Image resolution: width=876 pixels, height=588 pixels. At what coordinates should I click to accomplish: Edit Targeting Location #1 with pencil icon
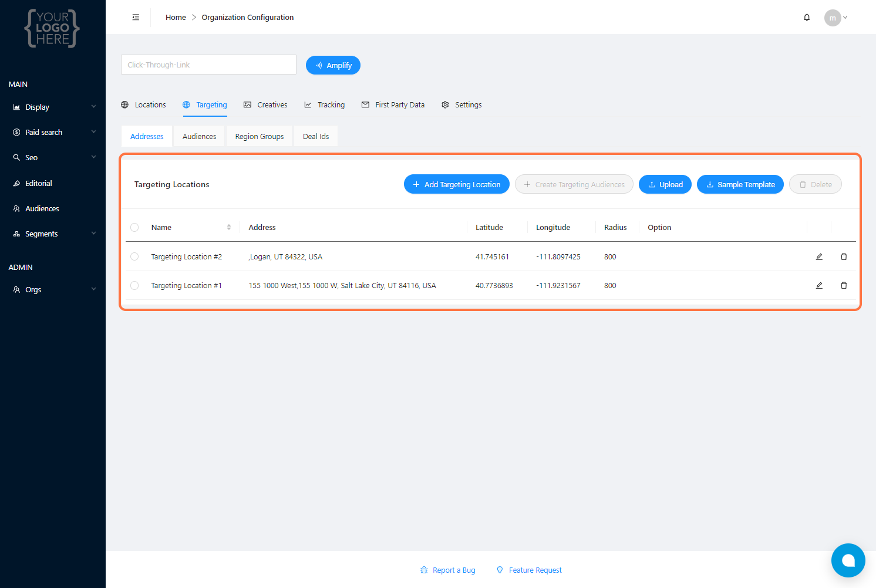pos(819,286)
